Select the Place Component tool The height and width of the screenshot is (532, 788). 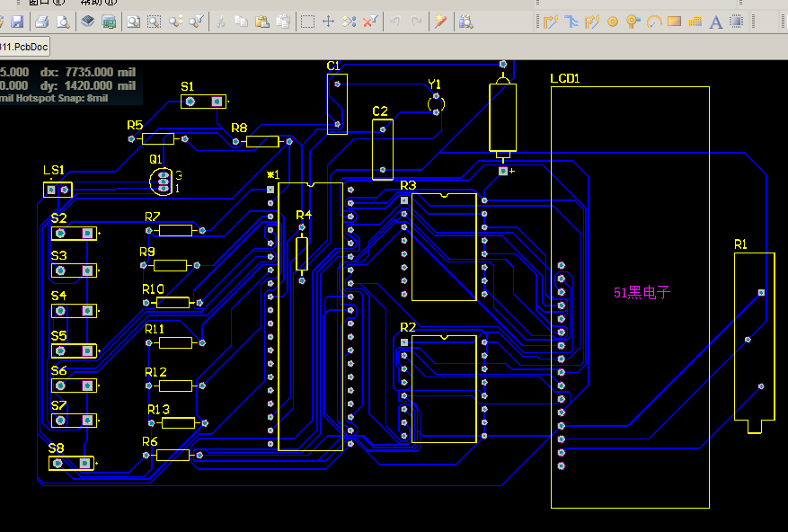coord(736,22)
